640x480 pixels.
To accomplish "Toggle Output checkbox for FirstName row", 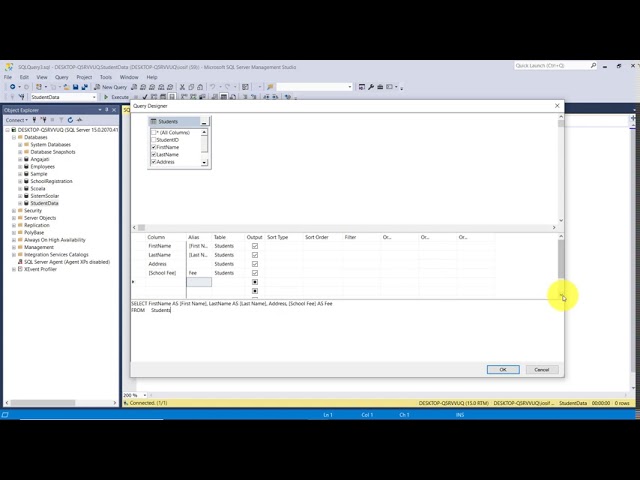I will (x=255, y=246).
